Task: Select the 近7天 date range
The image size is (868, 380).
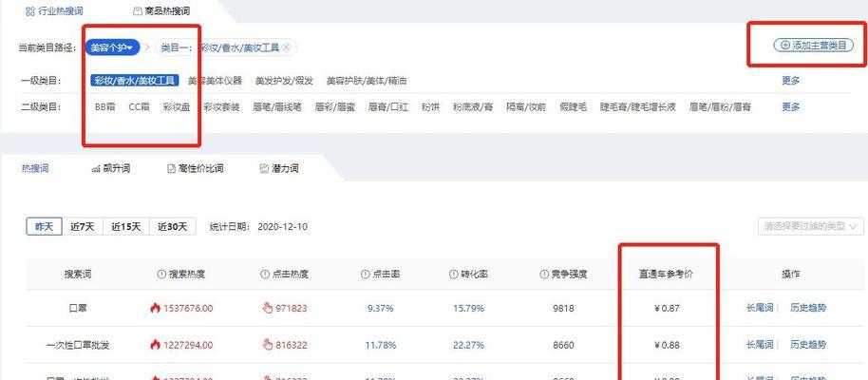Action: tap(82, 226)
